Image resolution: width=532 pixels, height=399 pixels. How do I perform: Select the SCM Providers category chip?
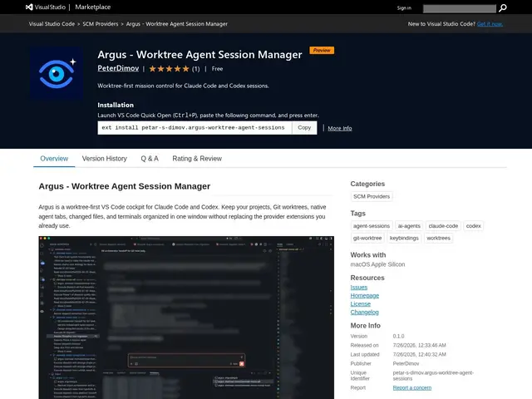coord(372,196)
